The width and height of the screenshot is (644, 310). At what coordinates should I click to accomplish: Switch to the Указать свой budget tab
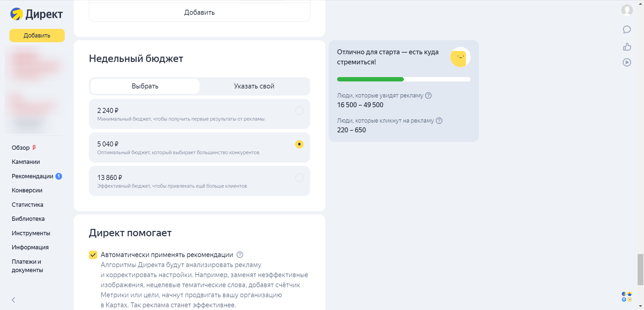(x=254, y=86)
